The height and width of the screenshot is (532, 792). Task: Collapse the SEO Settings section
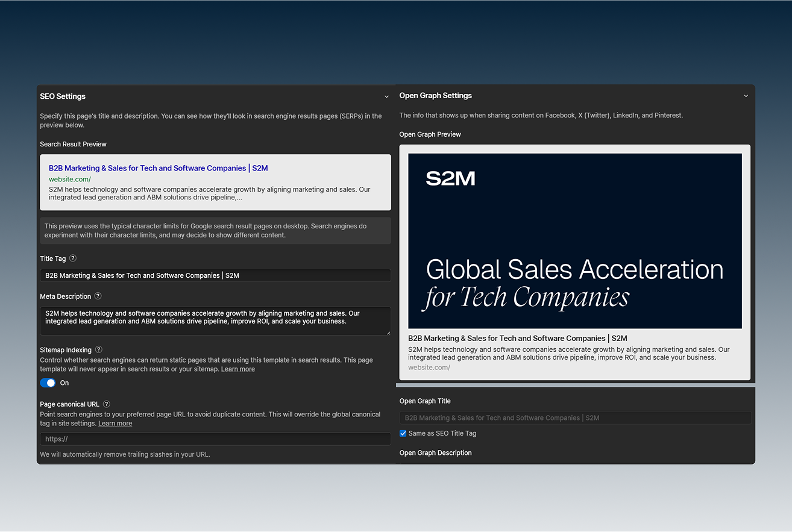click(386, 96)
